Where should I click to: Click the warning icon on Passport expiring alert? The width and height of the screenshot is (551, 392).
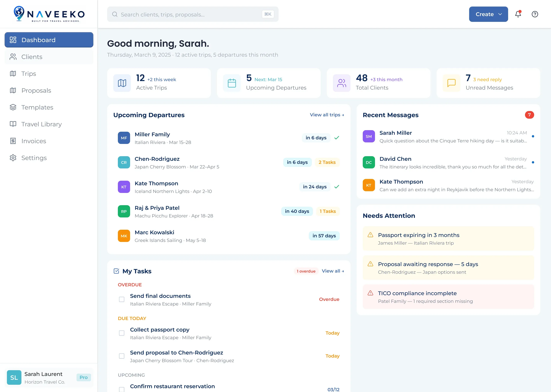click(370, 235)
